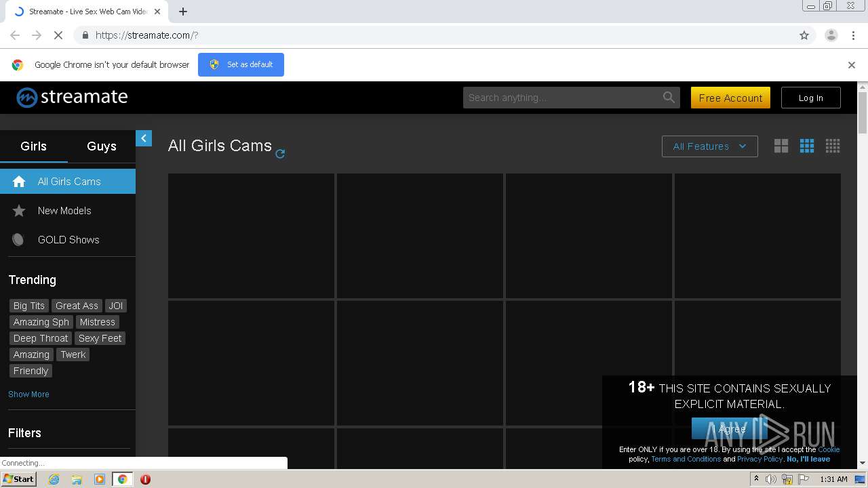Click the No, I'll leave link
868x488 pixels.
point(808,459)
